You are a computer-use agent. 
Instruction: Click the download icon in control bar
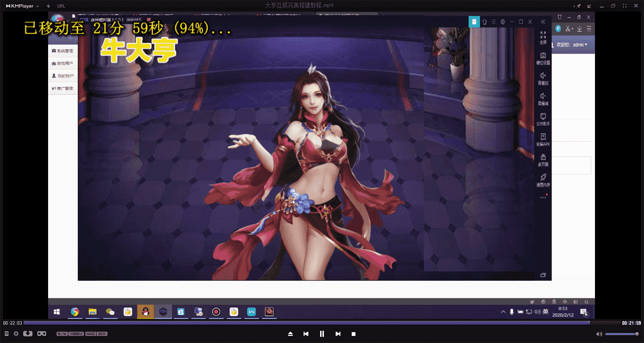click(28, 334)
